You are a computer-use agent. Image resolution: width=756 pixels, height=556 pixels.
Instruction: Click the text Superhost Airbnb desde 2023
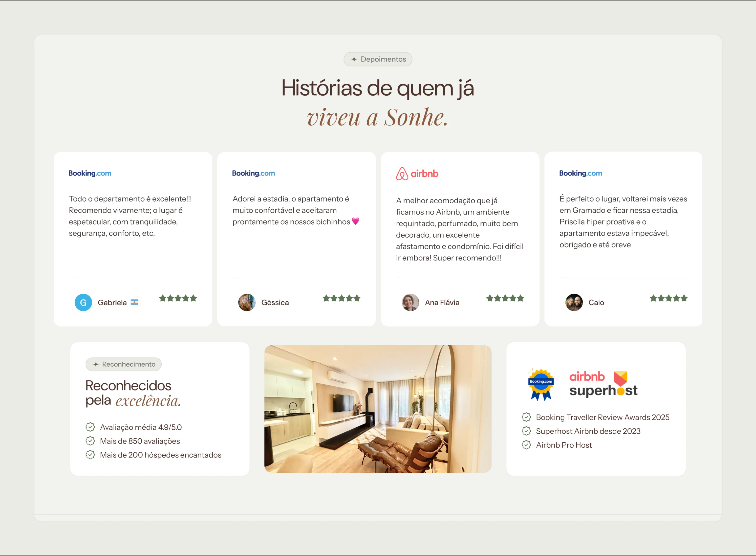588,431
